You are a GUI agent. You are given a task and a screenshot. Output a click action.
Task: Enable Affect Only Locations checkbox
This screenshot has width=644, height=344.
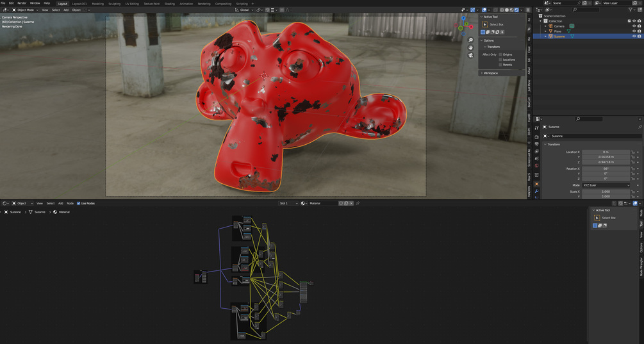point(500,60)
